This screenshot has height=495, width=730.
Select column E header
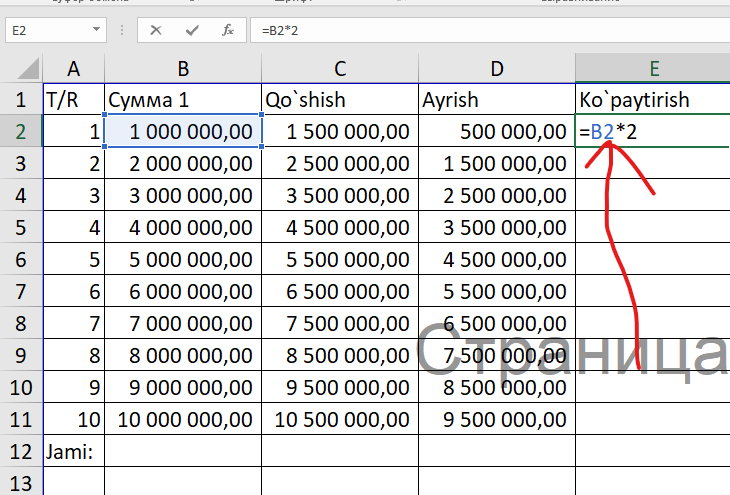(x=653, y=69)
